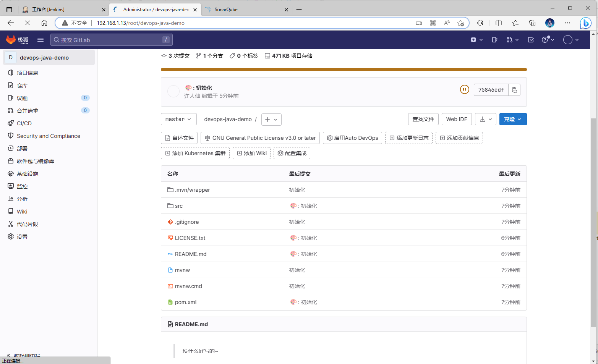The height and width of the screenshot is (364, 598).
Task: Copy the commit SHA 75846edf
Action: click(514, 90)
